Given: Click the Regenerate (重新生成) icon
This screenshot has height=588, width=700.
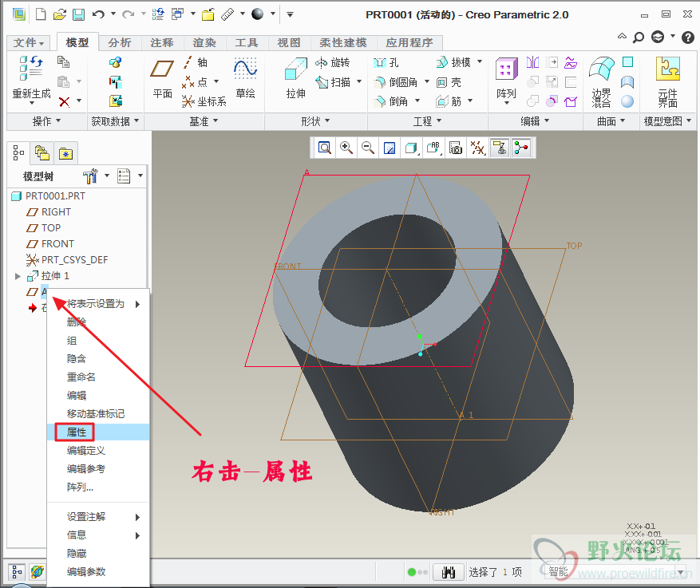Looking at the screenshot, I should click(31, 67).
